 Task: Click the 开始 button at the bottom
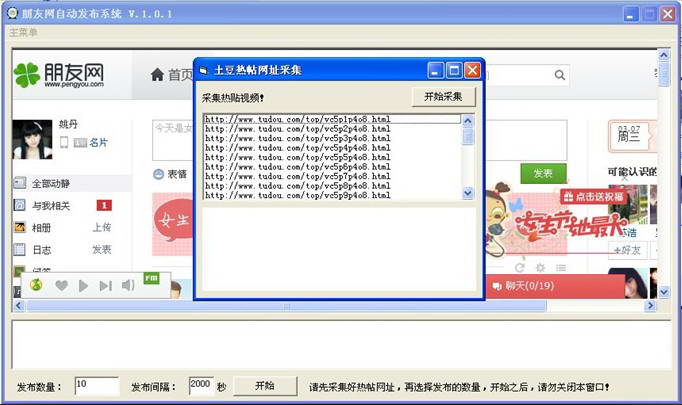tap(265, 386)
